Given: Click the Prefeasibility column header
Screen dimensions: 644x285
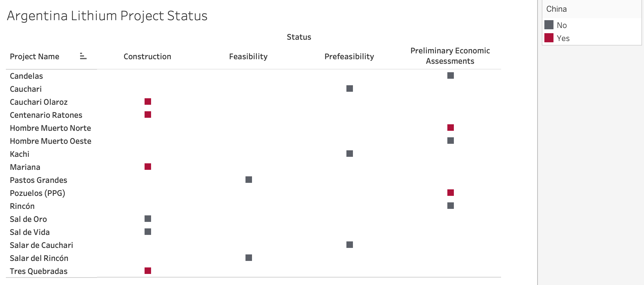Looking at the screenshot, I should point(349,57).
